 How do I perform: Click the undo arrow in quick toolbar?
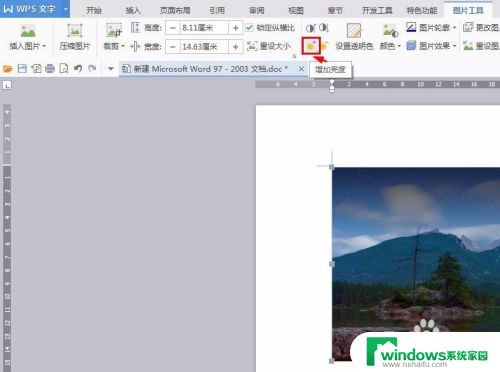pos(78,69)
